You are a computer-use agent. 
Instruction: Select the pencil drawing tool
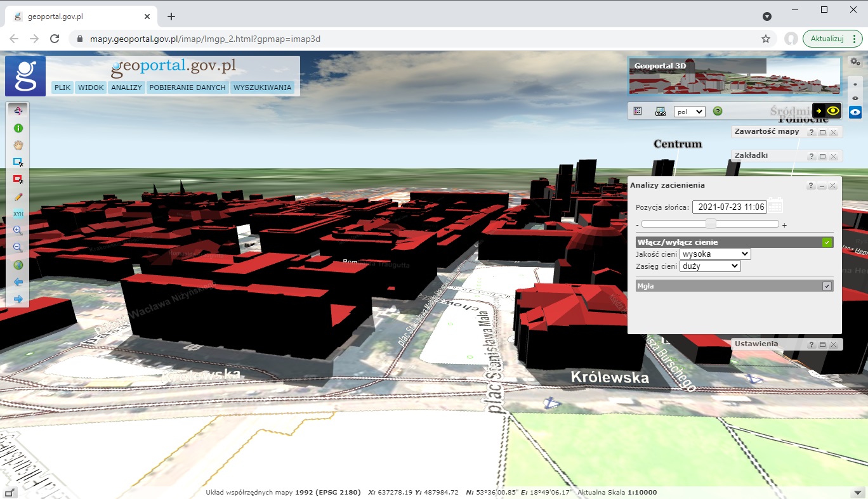[x=18, y=197]
